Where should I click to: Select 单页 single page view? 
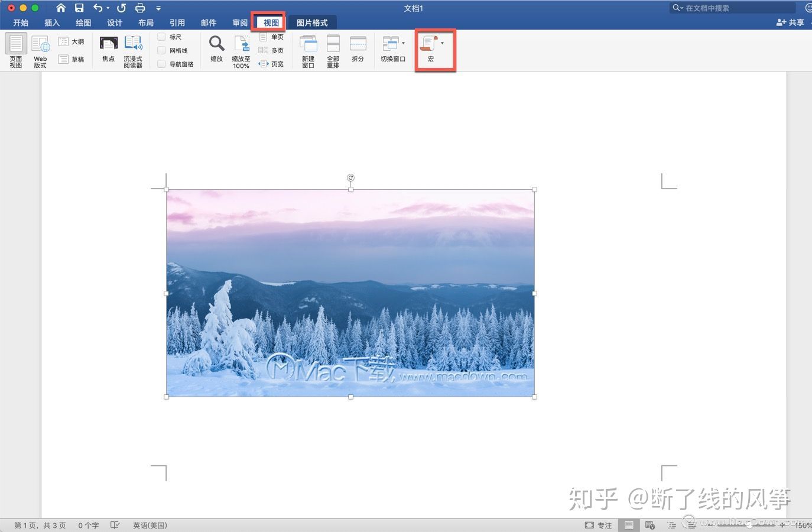271,37
